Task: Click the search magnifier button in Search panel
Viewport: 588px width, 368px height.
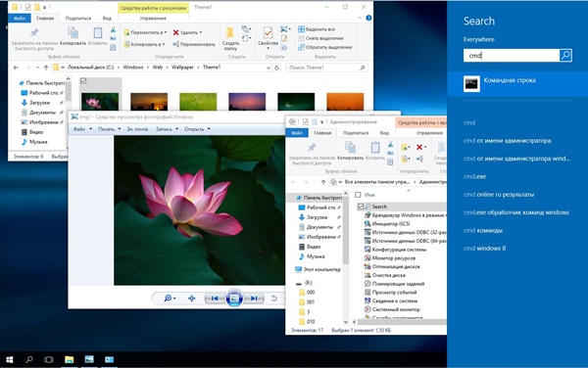Action: 565,56
